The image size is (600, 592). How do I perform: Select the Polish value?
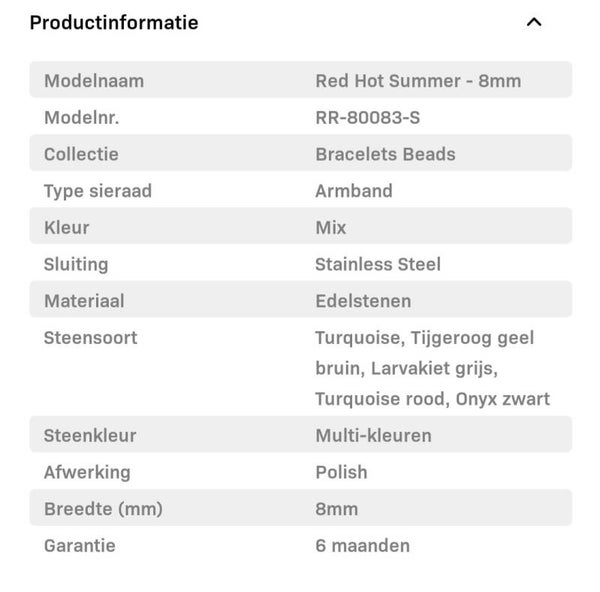341,472
